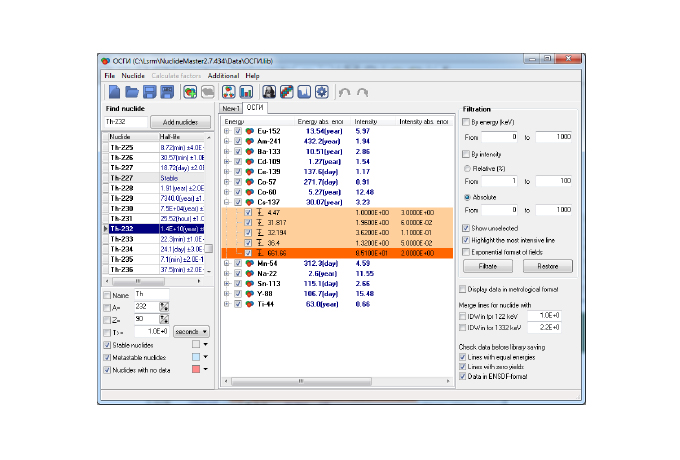Screen dimensions: 680x460
Task: Enable the By energy (keV) filter checkbox
Action: [467, 121]
